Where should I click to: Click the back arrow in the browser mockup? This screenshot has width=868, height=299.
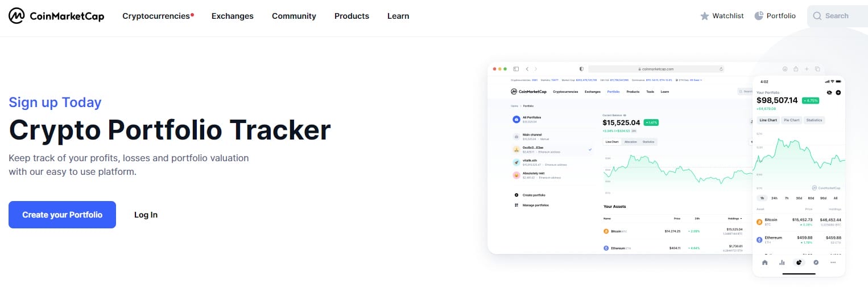(x=527, y=69)
